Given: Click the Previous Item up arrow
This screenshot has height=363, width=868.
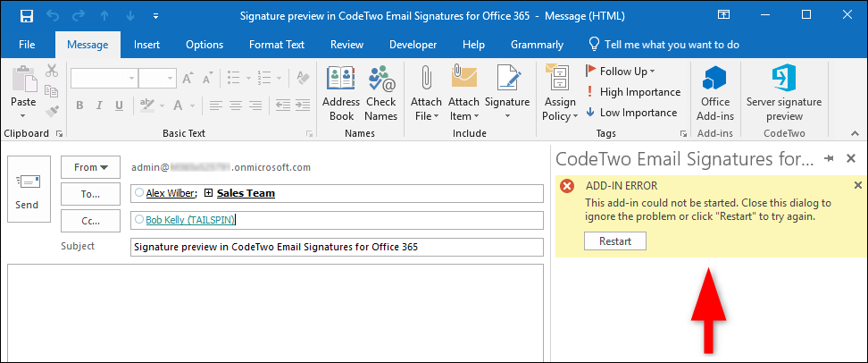Looking at the screenshot, I should pyautogui.click(x=104, y=16).
